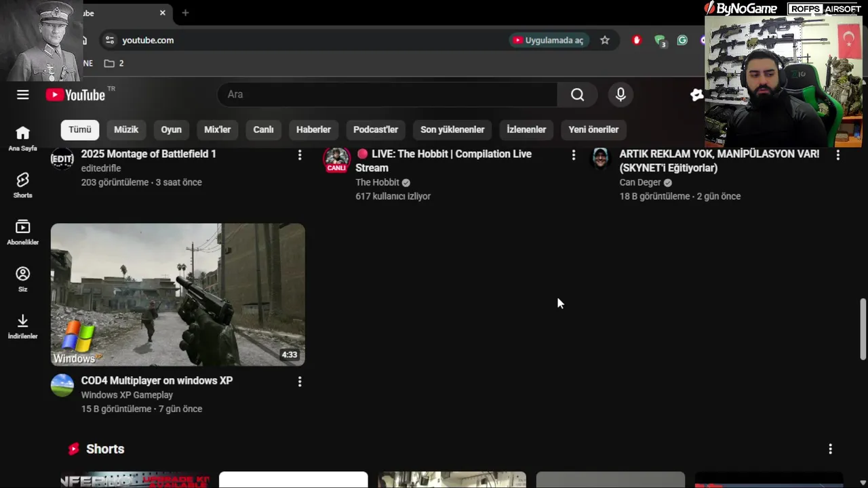The width and height of the screenshot is (868, 488).
Task: Click the red extension icon in toolbar
Action: (x=636, y=40)
